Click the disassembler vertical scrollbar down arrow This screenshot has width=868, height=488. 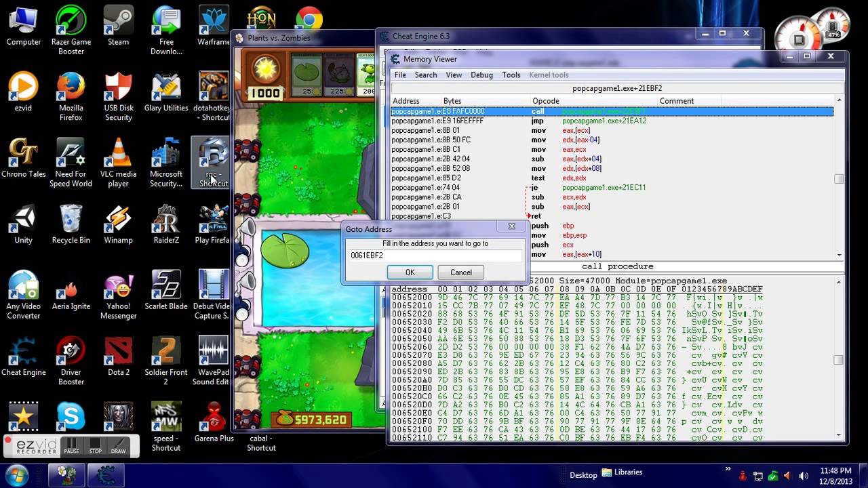[x=839, y=255]
